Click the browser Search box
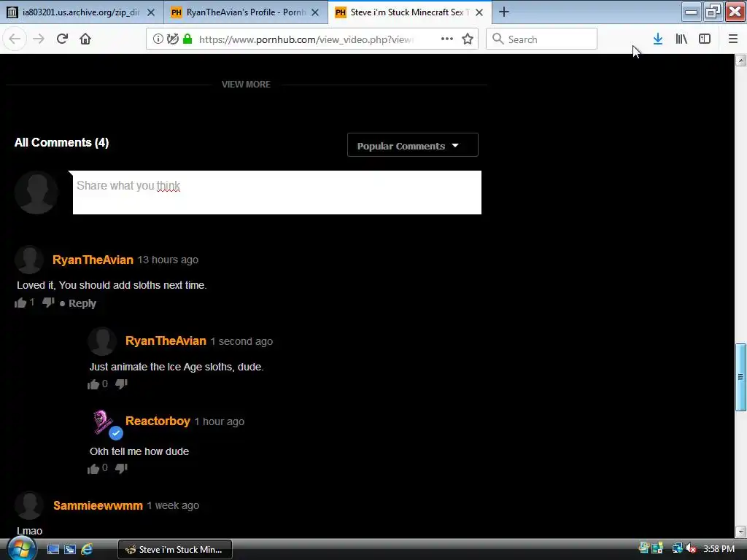The height and width of the screenshot is (560, 747). 541,39
